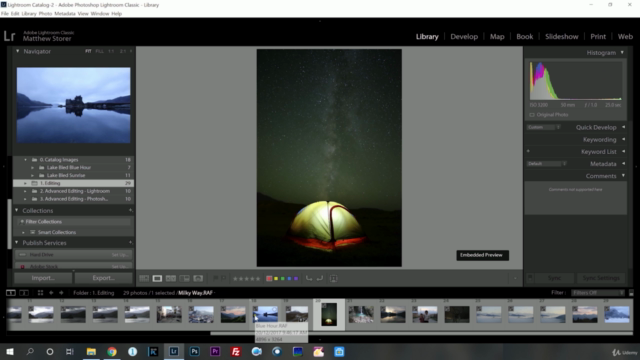Show second window display icon
The width and height of the screenshot is (640, 360).
click(24, 293)
